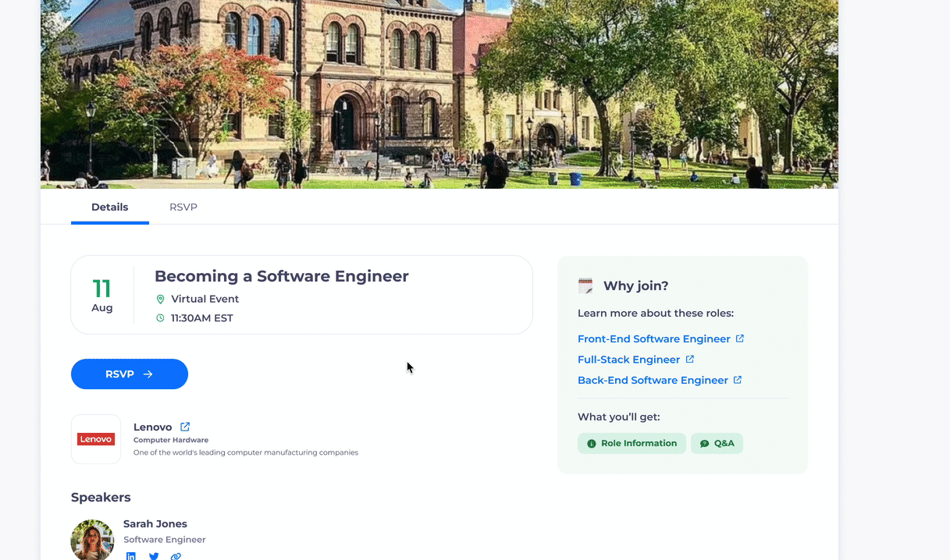Open the RSVP tab
Viewport: 950px width, 560px height.
[x=183, y=207]
